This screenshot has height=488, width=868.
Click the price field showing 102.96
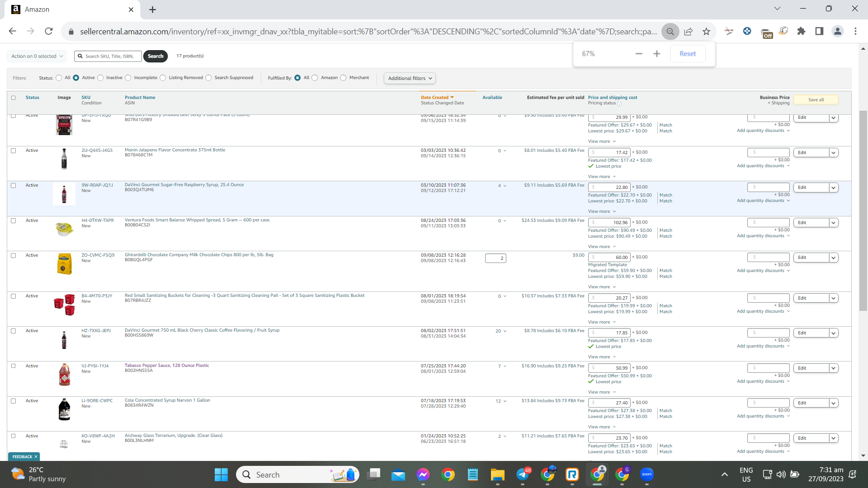tap(609, 223)
